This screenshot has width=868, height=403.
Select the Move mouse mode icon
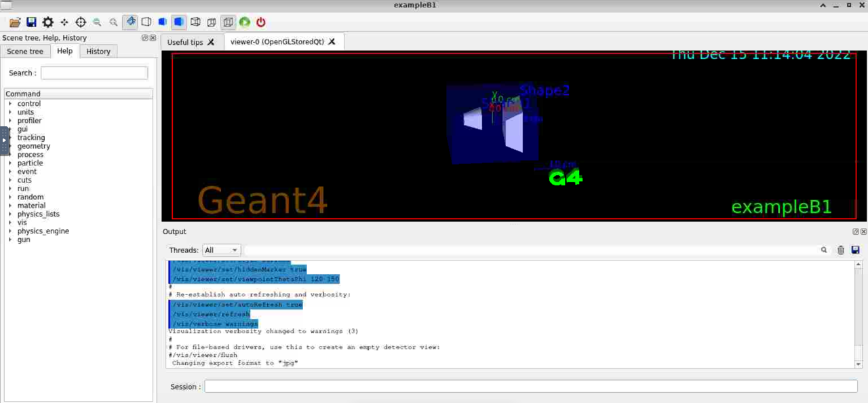click(64, 22)
